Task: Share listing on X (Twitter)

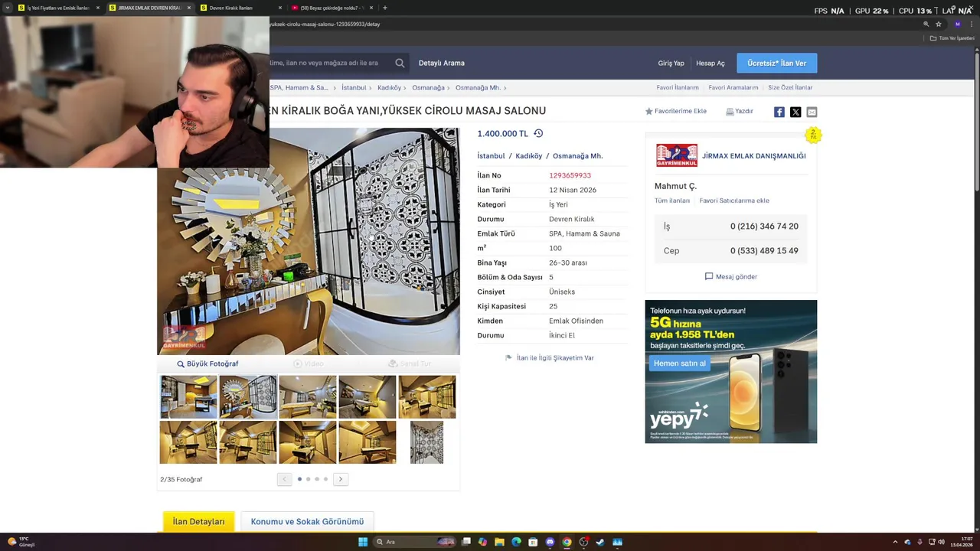Action: [x=795, y=112]
